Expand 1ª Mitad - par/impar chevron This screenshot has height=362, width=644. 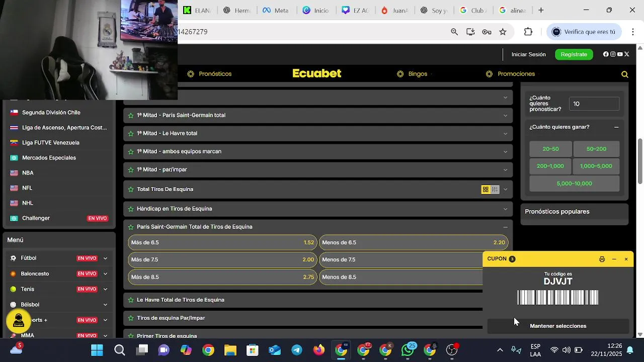click(505, 170)
